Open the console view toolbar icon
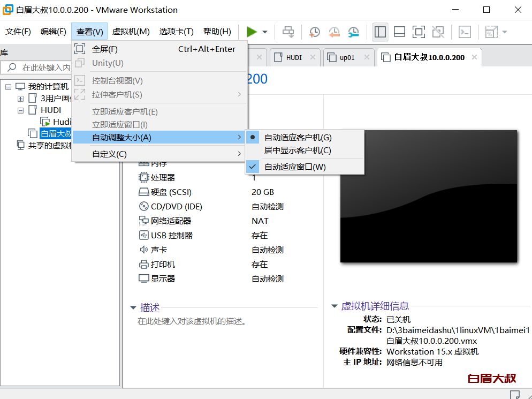The image size is (532, 399). click(465, 32)
